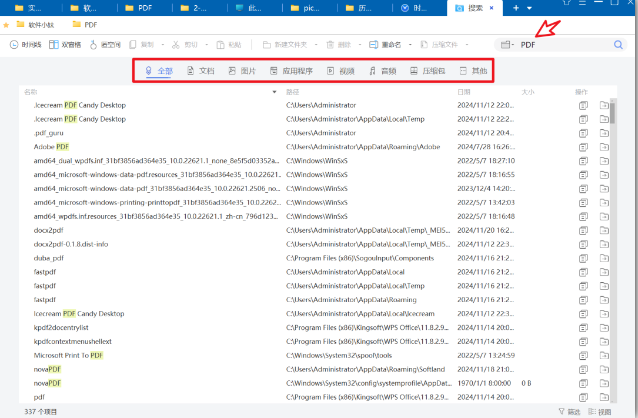The image size is (638, 418).
Task: Click folder-arrow action icon for Adobe PDF row
Action: [604, 147]
